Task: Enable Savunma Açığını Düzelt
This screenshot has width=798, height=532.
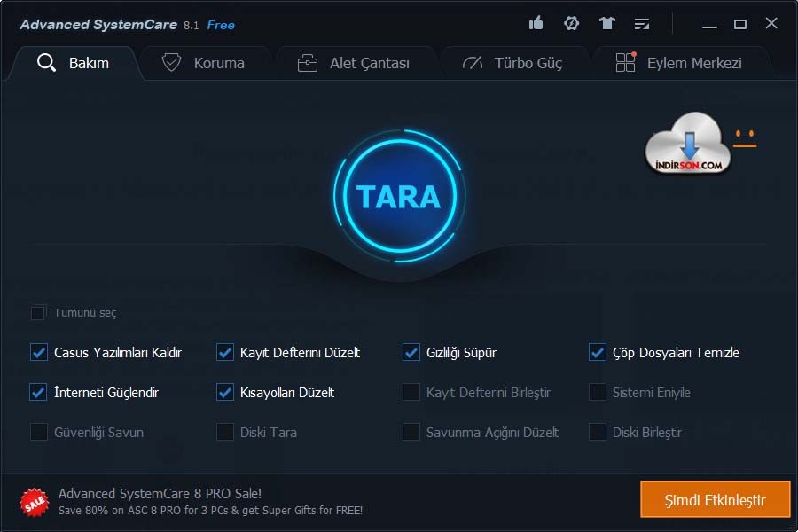Action: [411, 432]
